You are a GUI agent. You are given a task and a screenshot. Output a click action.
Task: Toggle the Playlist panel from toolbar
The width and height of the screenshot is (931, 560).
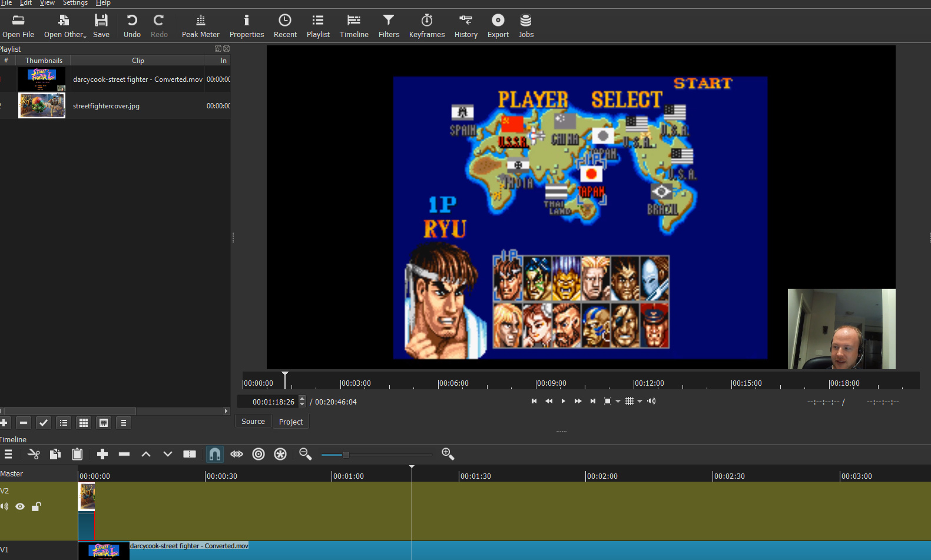pyautogui.click(x=318, y=26)
